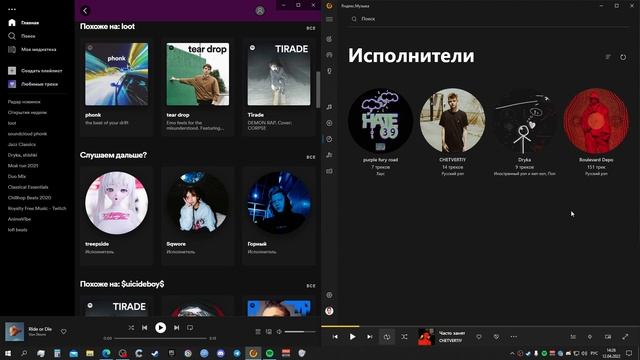Viewport: 640px width, 360px height.
Task: Open the Spotify queue icon
Action: pyautogui.click(x=258, y=332)
